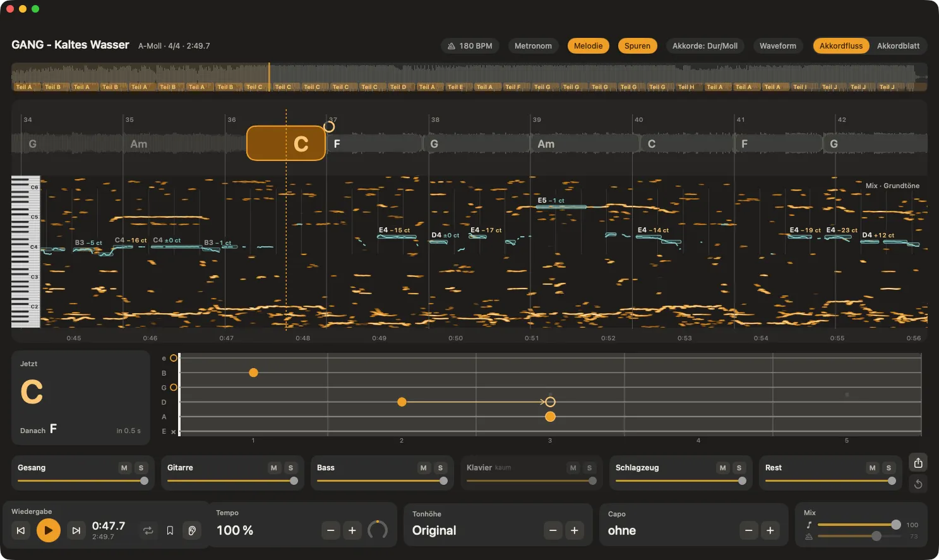Click the Teil D section in the overview
Image resolution: width=939 pixels, height=560 pixels.
tap(401, 87)
